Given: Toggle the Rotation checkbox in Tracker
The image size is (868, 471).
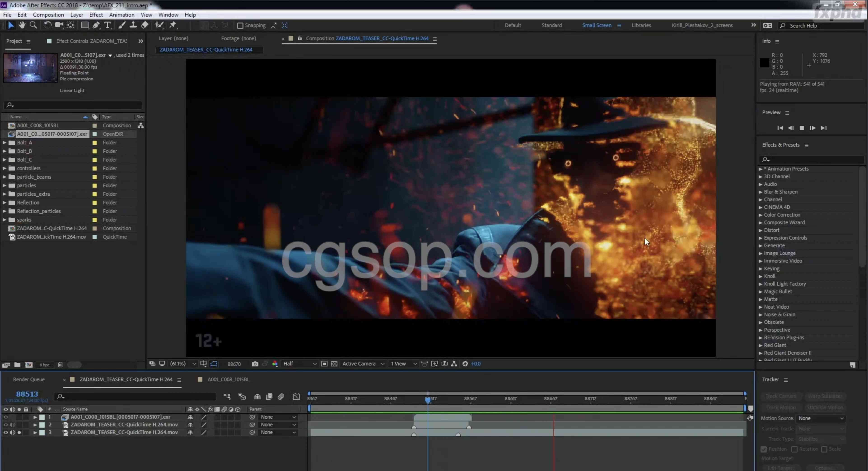Looking at the screenshot, I should (794, 449).
